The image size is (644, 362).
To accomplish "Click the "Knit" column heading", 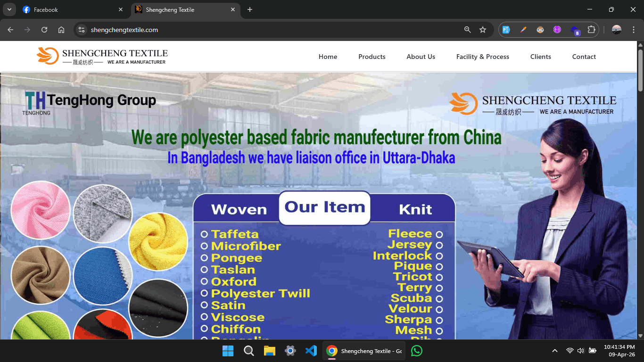I will click(415, 210).
